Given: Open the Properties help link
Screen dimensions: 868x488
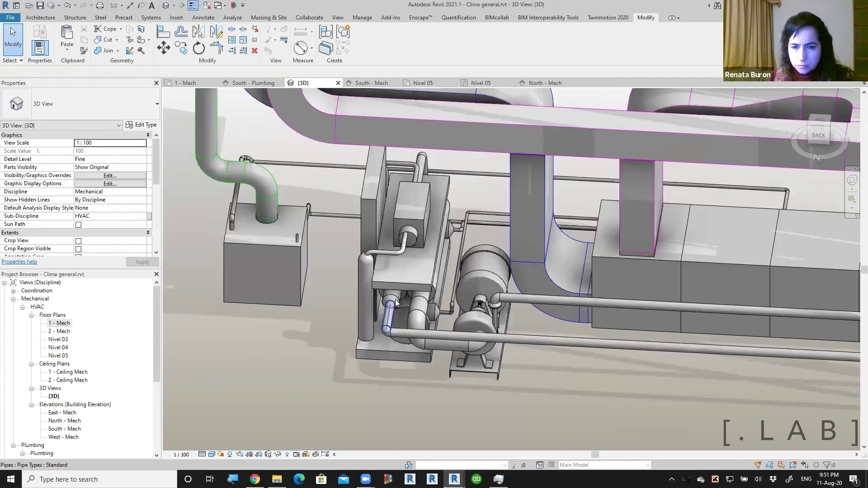Looking at the screenshot, I should 19,262.
